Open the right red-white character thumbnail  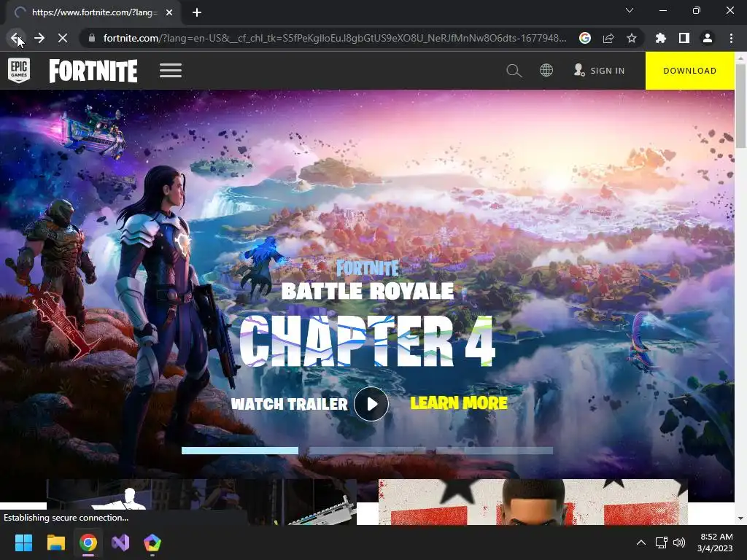533,502
